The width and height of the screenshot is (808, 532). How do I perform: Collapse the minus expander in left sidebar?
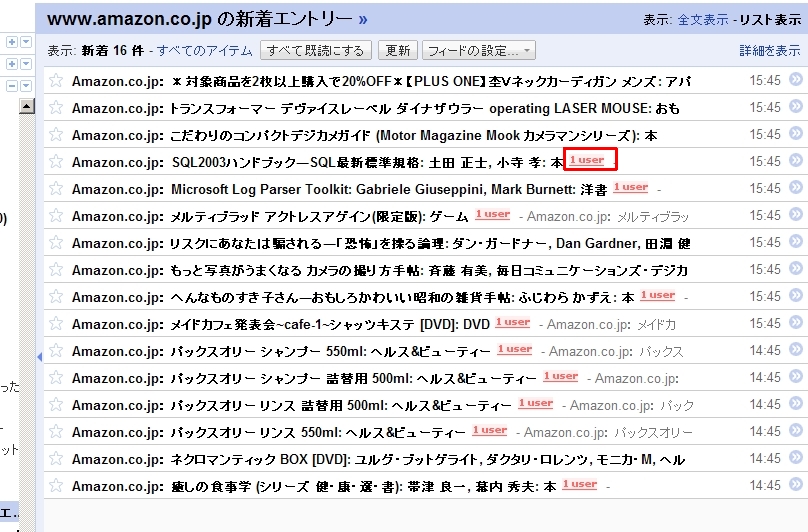(12, 86)
